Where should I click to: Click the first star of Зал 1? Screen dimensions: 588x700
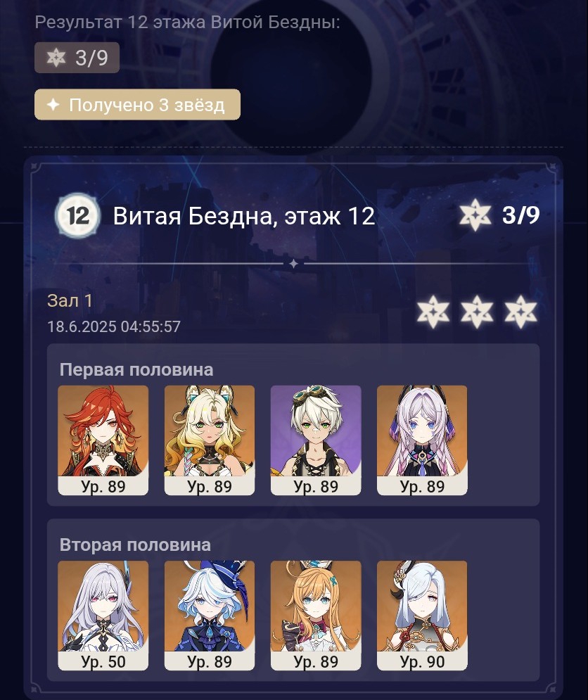pos(433,312)
